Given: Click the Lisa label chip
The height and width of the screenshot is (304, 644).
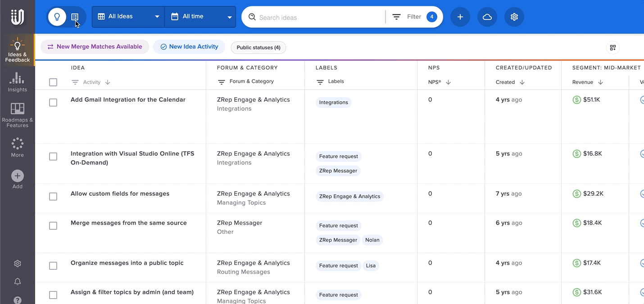Looking at the screenshot, I should point(371,266).
